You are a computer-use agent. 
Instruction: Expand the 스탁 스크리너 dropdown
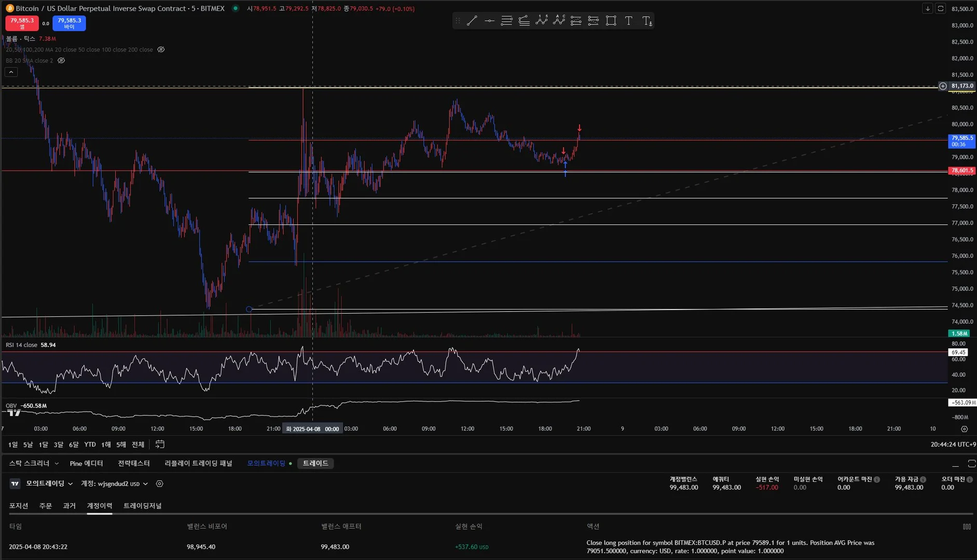(x=57, y=464)
